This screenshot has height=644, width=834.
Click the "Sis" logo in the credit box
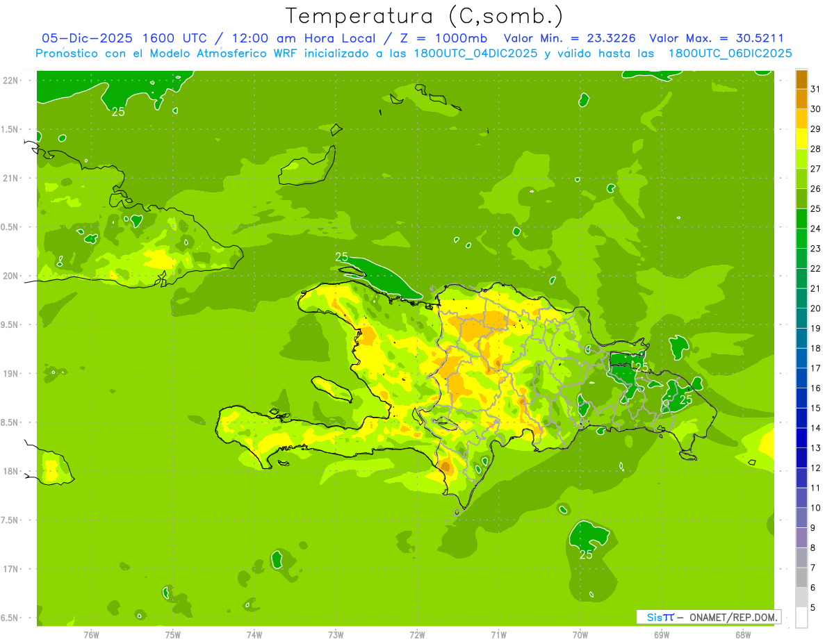655,617
